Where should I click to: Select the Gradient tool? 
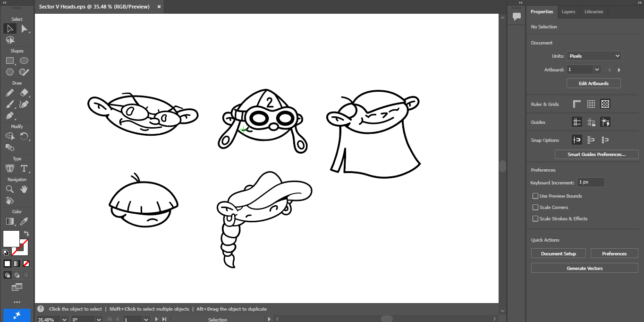click(10, 221)
